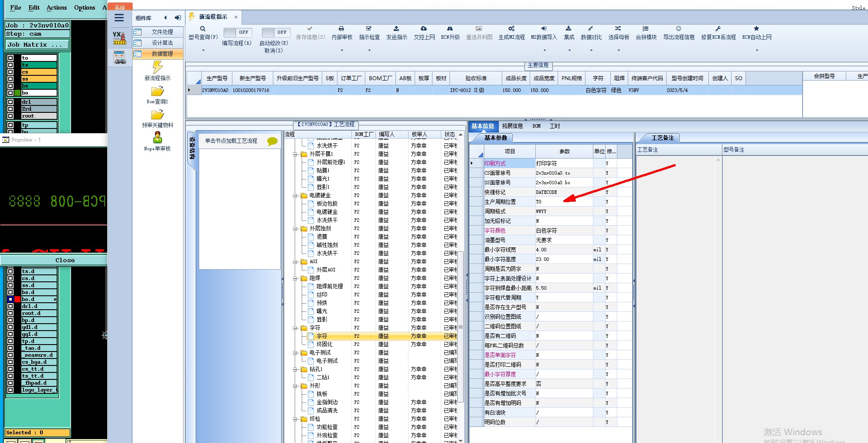Viewport: 868px width, 443px height.
Task: Click the ECN升级 icon
Action: coord(450,29)
